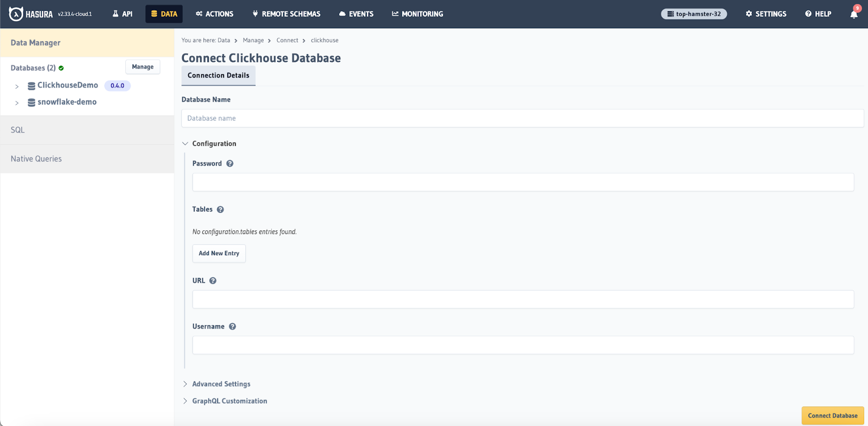Open the REMOTE SCHEMAS tab
Viewport: 868px width, 426px height.
(x=286, y=14)
